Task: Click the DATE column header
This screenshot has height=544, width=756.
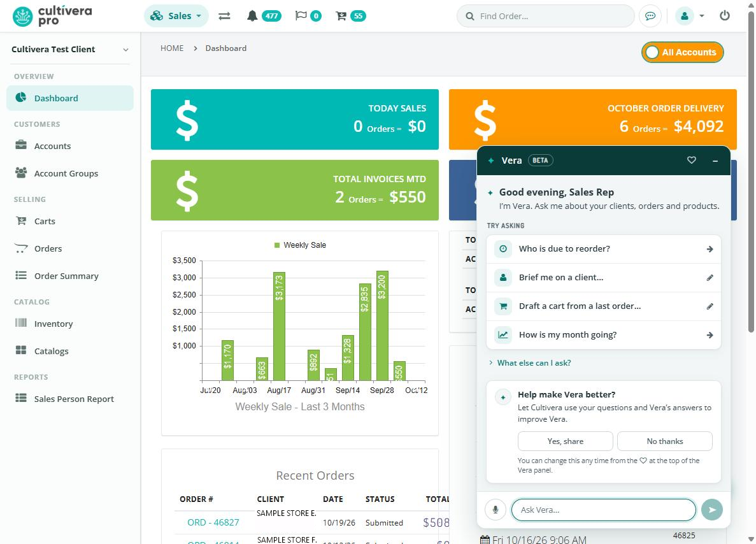Action: point(332,499)
